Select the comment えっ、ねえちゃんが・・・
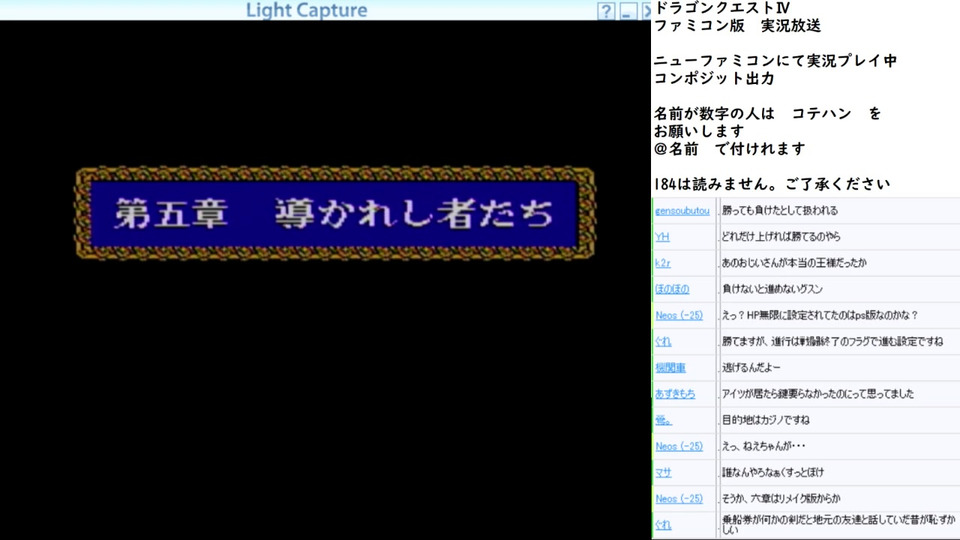 [763, 446]
